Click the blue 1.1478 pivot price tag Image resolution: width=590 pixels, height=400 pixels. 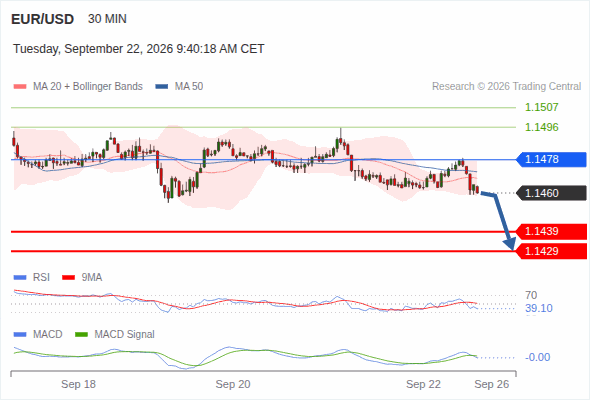[551, 160]
